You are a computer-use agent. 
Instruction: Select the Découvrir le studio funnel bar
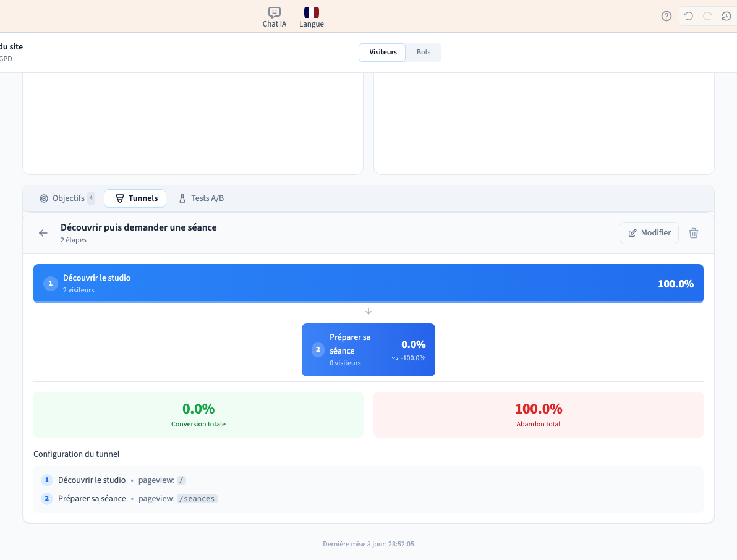[x=368, y=283]
